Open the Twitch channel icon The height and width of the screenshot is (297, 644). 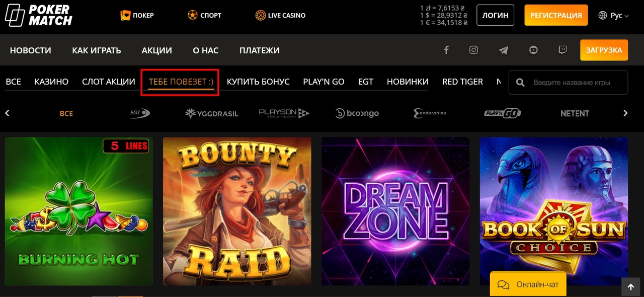(563, 50)
